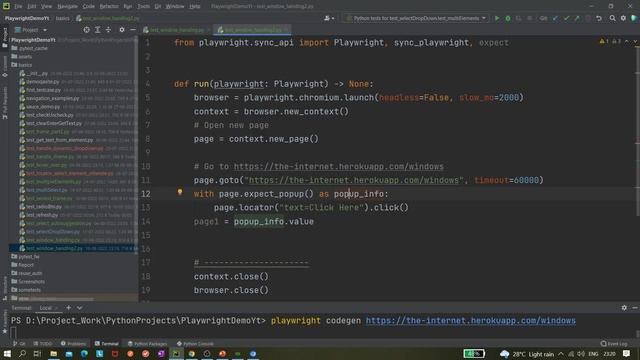Screen dimensions: 640x360
Task: Open File Explorer from taskbar
Action: (53, 353)
